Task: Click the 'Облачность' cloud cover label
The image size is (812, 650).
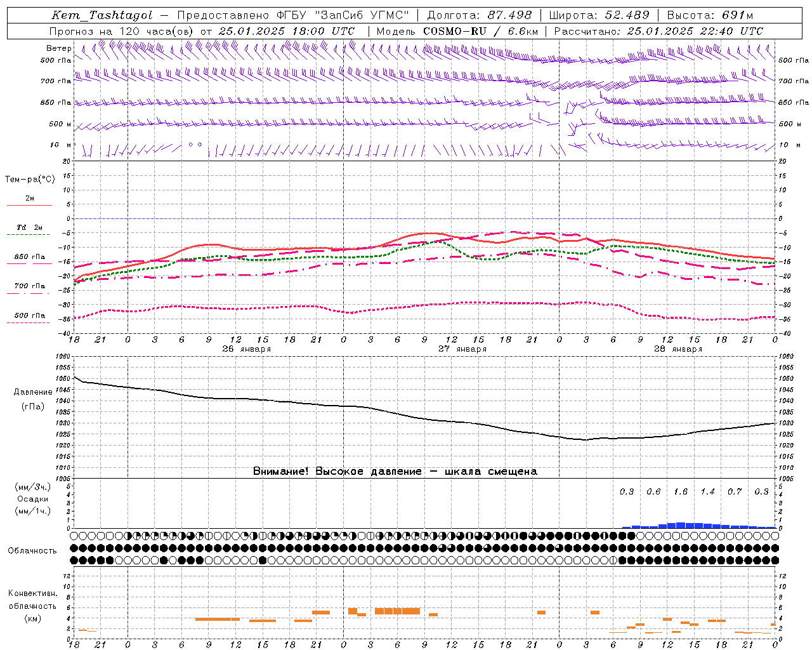Action: (32, 551)
